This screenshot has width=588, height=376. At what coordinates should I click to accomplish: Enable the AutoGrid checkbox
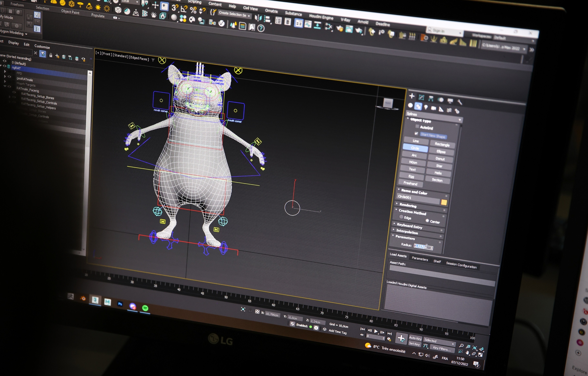click(x=417, y=126)
